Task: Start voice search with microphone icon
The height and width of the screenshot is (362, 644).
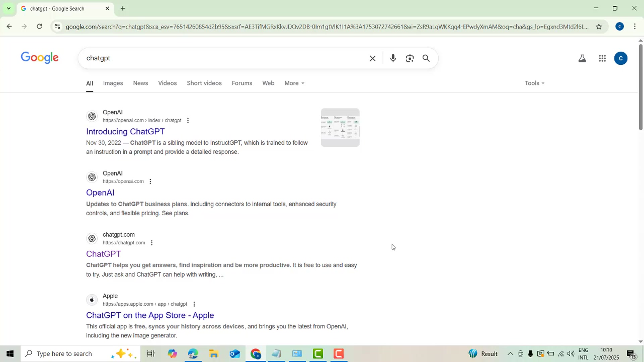Action: 393,58
